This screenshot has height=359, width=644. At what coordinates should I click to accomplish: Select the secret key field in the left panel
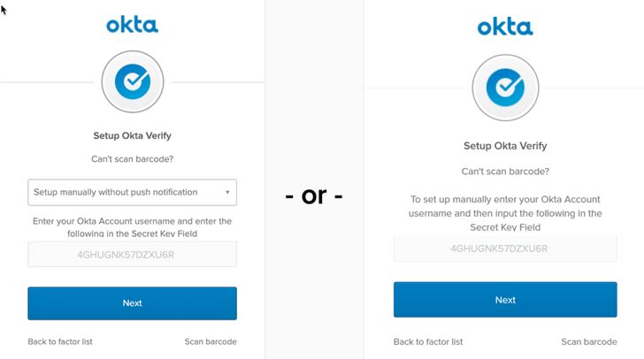(x=132, y=255)
